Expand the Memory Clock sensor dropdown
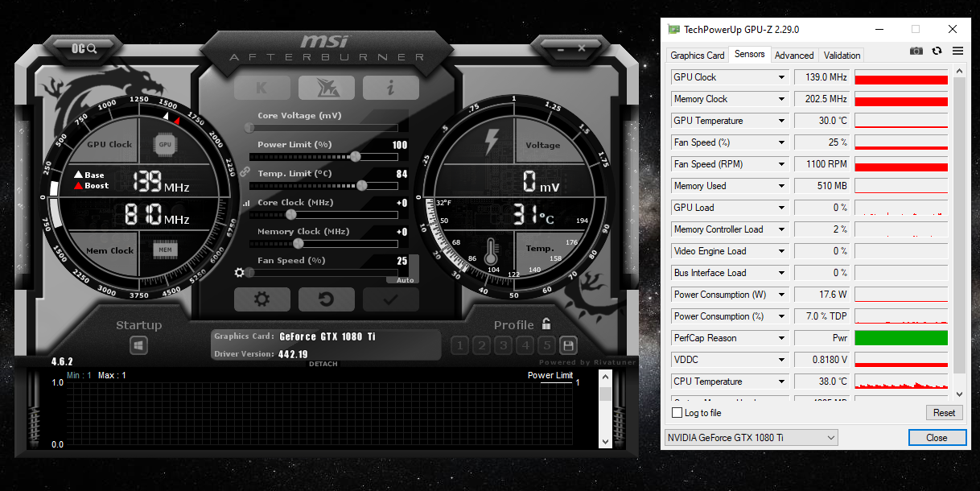Viewport: 980px width, 491px height. pyautogui.click(x=781, y=99)
